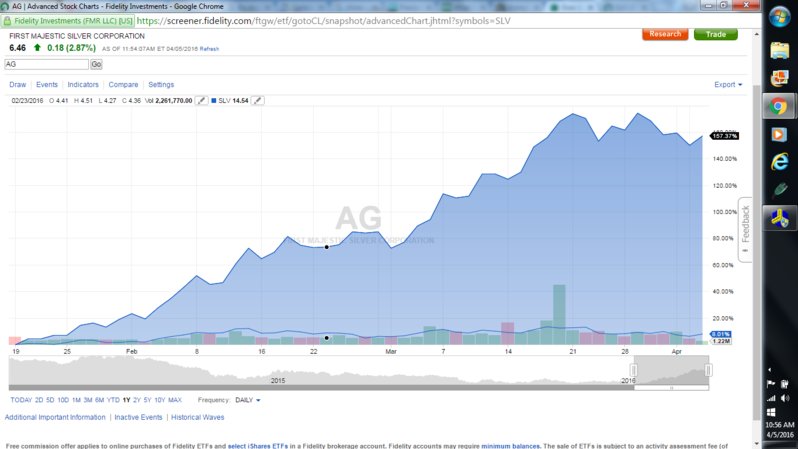The width and height of the screenshot is (798, 449).
Task: Click the left handle of range navigator
Action: point(634,370)
